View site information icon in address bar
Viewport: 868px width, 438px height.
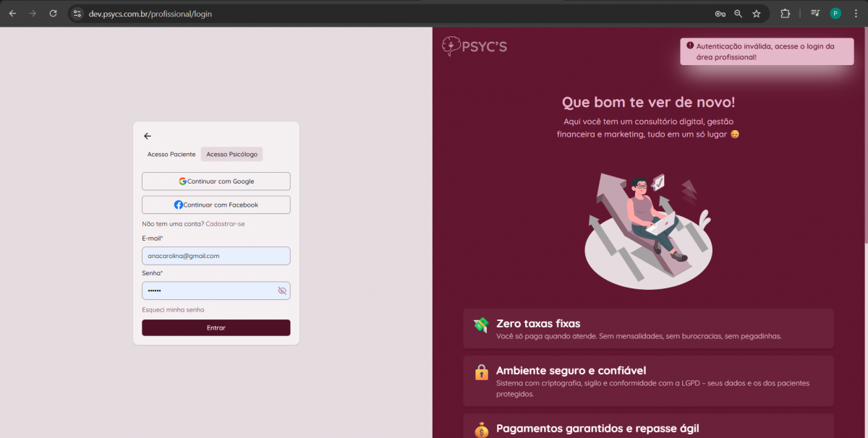coord(78,14)
